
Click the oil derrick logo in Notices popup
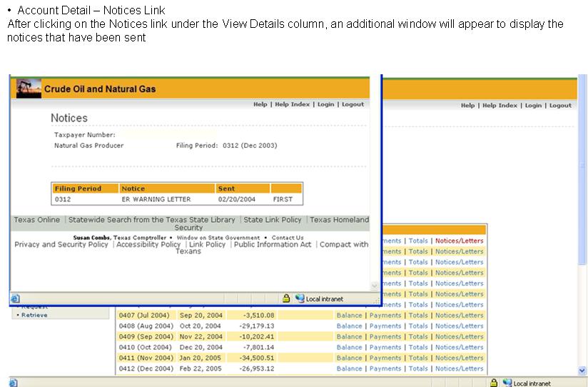(28, 88)
